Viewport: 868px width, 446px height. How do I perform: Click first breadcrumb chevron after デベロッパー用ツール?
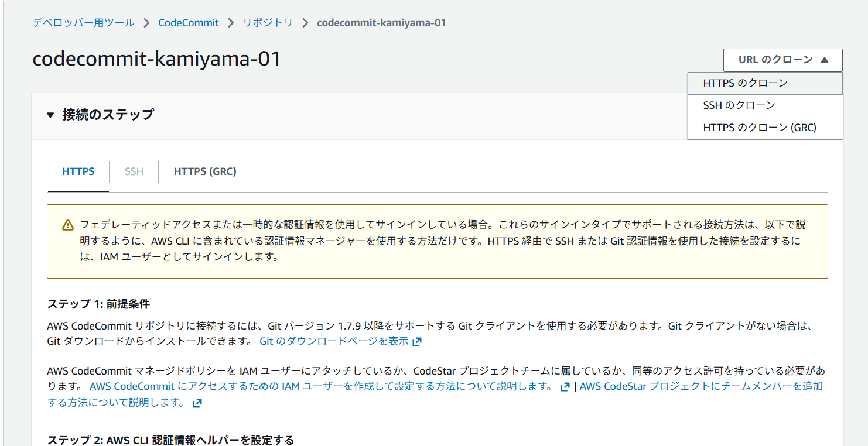pos(146,23)
